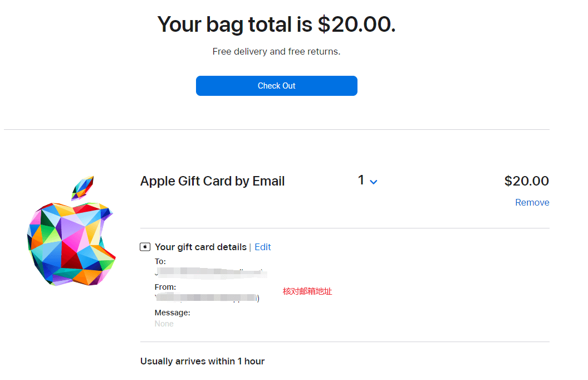Click the Message label

pyautogui.click(x=173, y=313)
